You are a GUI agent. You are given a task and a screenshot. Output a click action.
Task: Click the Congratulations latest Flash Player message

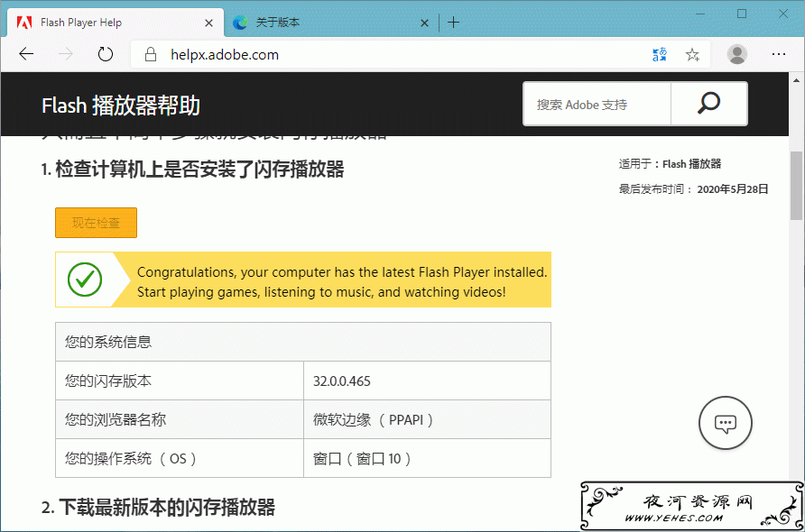tap(342, 281)
